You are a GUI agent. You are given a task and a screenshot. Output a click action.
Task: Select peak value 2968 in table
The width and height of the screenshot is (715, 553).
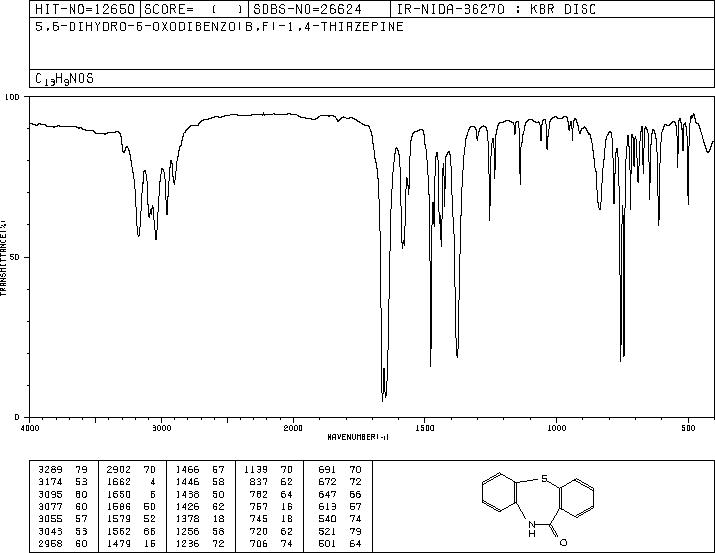tap(50, 543)
